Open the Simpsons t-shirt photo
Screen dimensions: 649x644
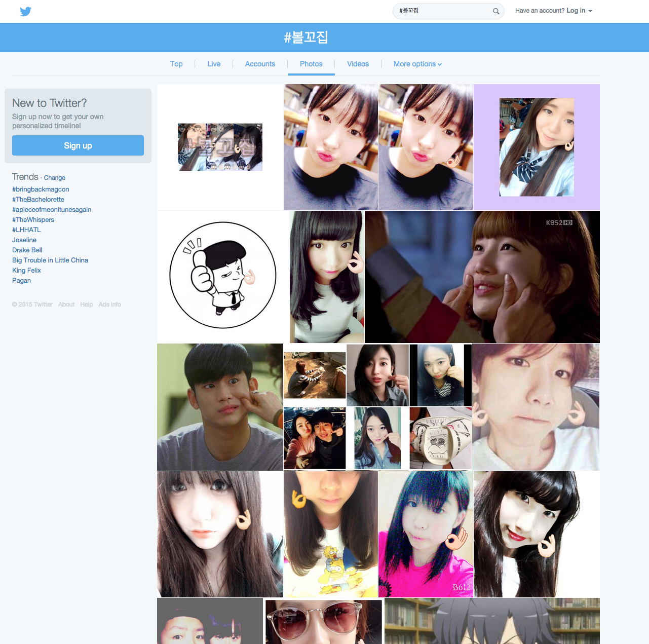point(330,534)
